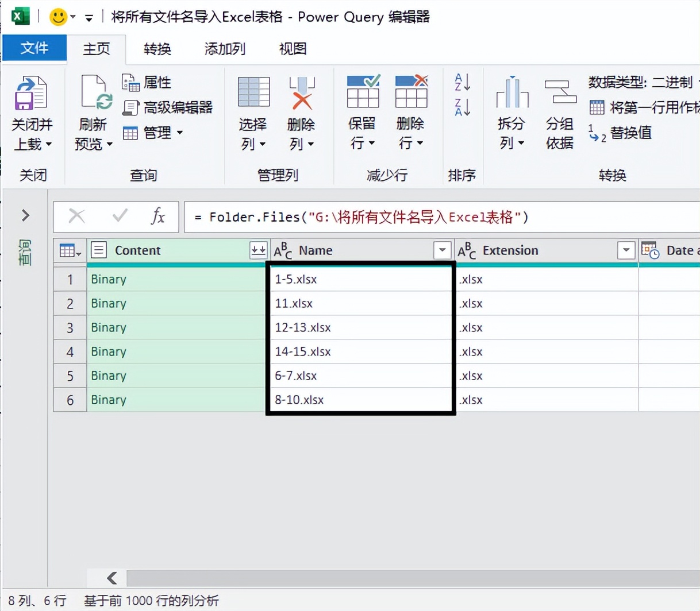700x611 pixels.
Task: Click the combine files icon in Content header
Action: (258, 250)
